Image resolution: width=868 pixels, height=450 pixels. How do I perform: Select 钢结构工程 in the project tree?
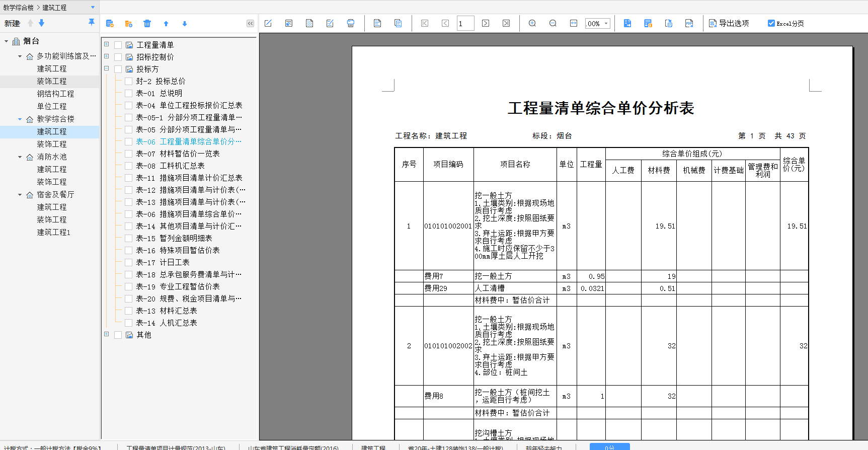click(55, 94)
